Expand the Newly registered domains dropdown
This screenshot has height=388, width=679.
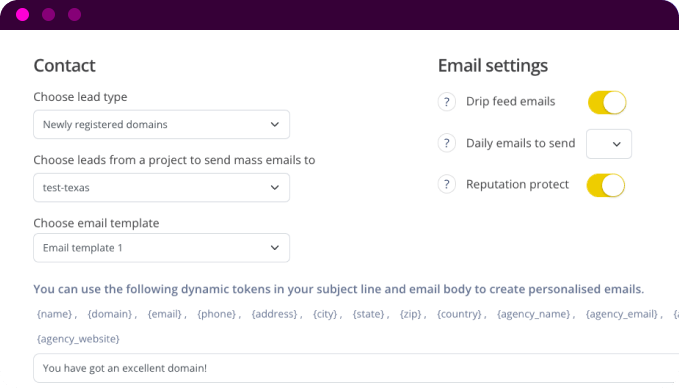pyautogui.click(x=162, y=124)
